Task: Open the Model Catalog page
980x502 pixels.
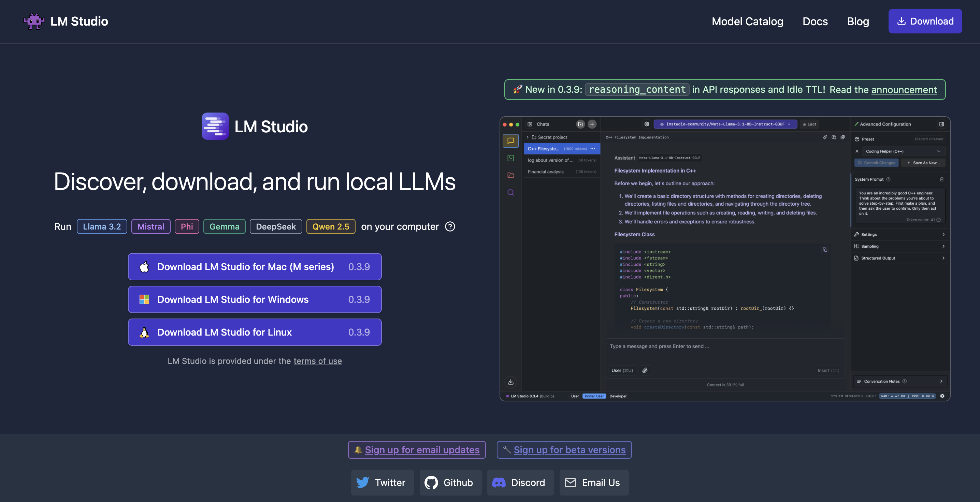Action: click(747, 21)
